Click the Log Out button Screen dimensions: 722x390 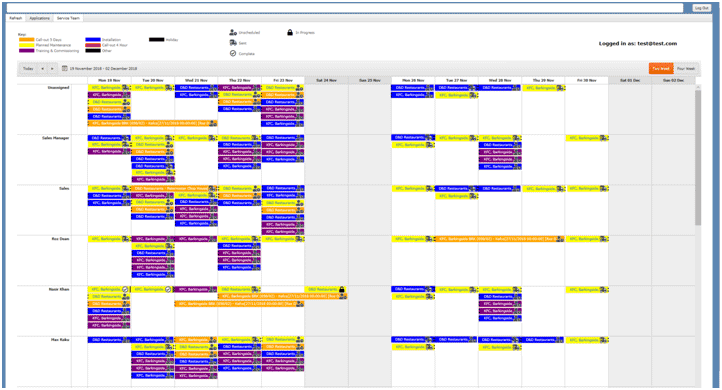[702, 8]
